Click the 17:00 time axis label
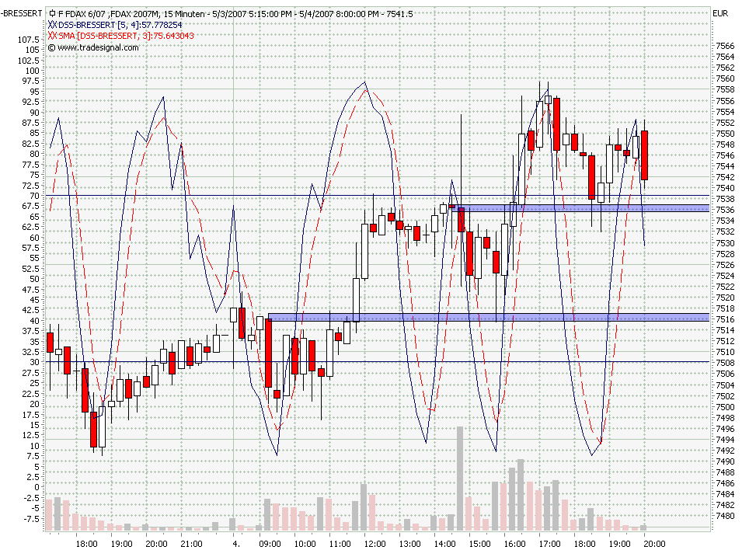 (549, 544)
